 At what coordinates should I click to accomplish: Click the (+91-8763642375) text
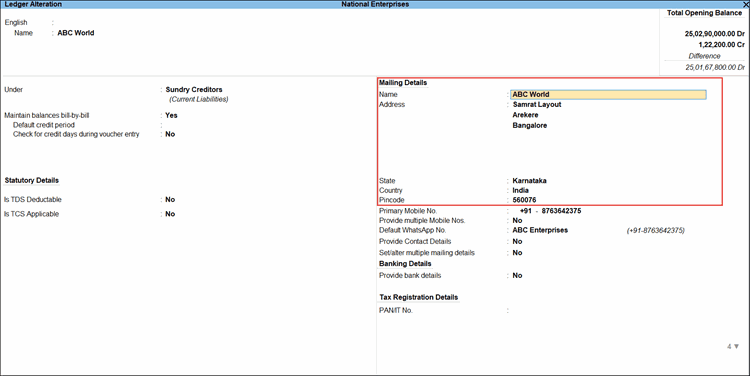655,231
